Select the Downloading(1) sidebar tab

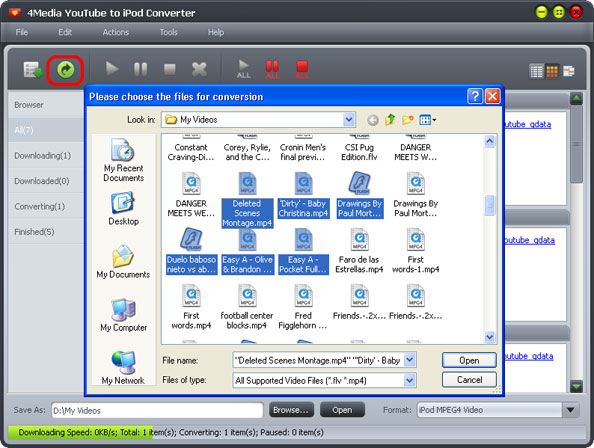[46, 155]
